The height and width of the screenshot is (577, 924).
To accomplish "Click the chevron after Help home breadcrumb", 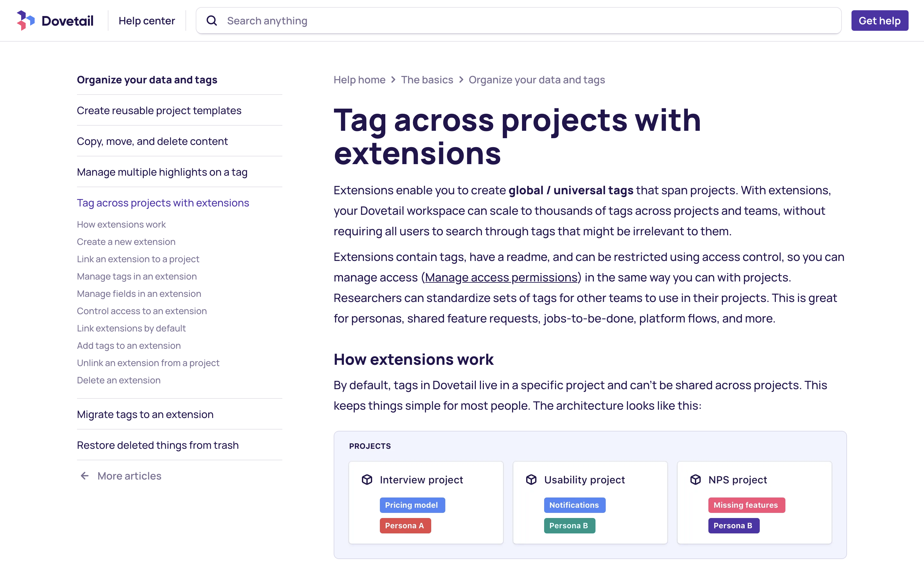I will coord(394,80).
